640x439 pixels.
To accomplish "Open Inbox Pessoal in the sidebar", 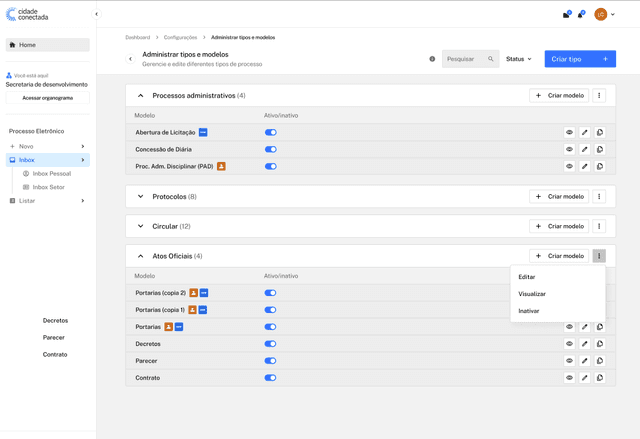I will click(47, 173).
